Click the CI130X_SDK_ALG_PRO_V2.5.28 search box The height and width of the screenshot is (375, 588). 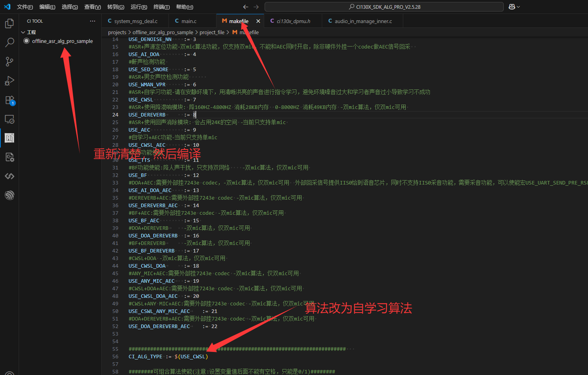pyautogui.click(x=384, y=7)
